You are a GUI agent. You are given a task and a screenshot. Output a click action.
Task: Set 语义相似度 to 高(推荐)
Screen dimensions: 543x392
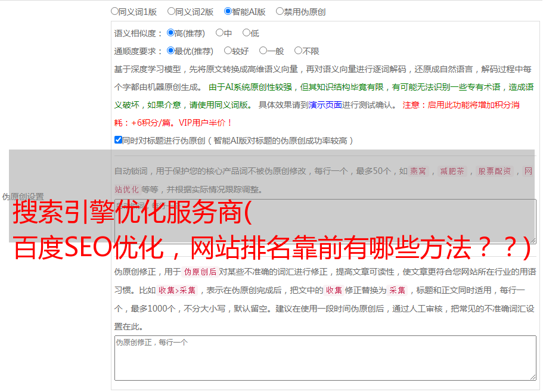click(170, 33)
